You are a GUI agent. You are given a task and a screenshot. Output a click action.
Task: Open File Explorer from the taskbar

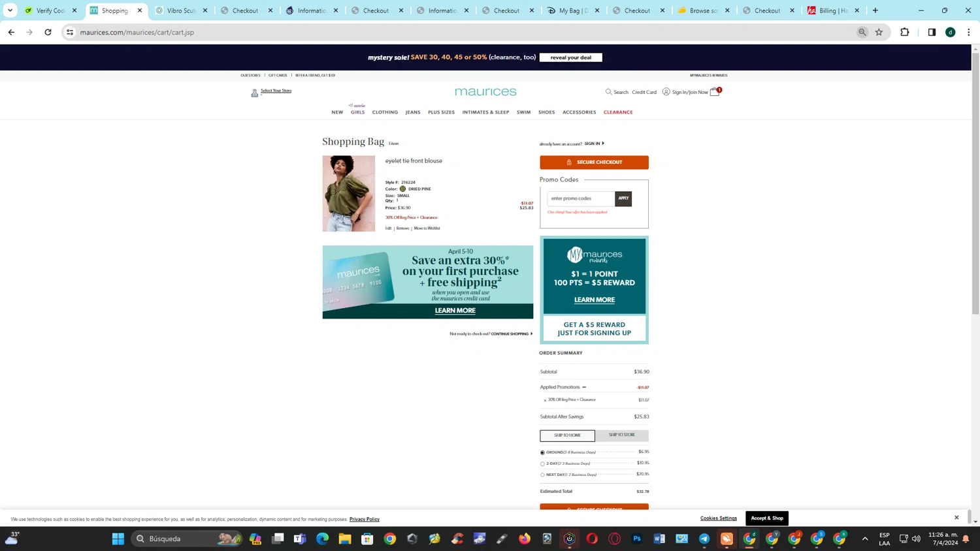tap(345, 539)
